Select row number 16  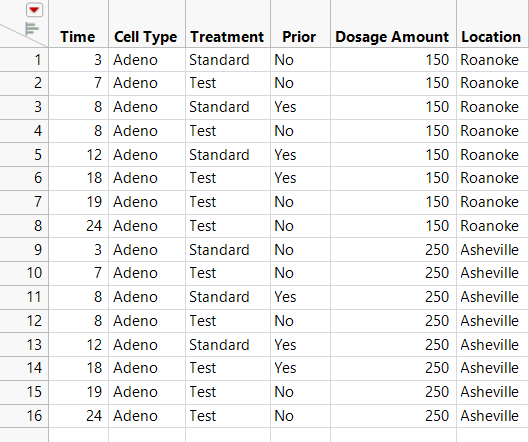24,416
